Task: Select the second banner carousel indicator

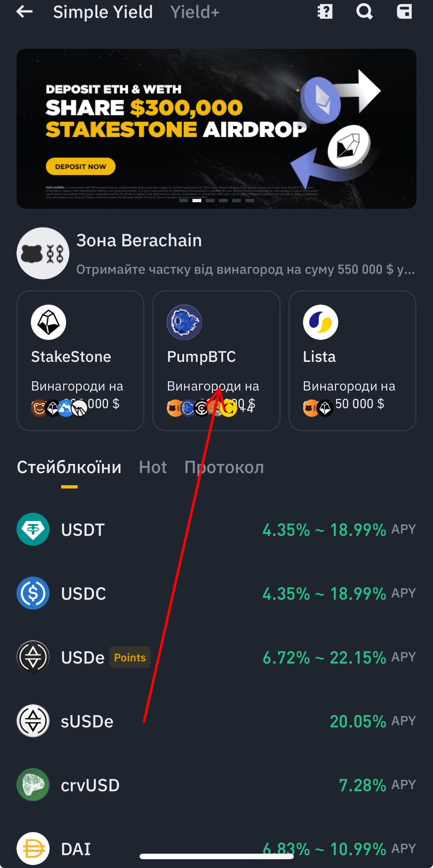Action: point(197,200)
